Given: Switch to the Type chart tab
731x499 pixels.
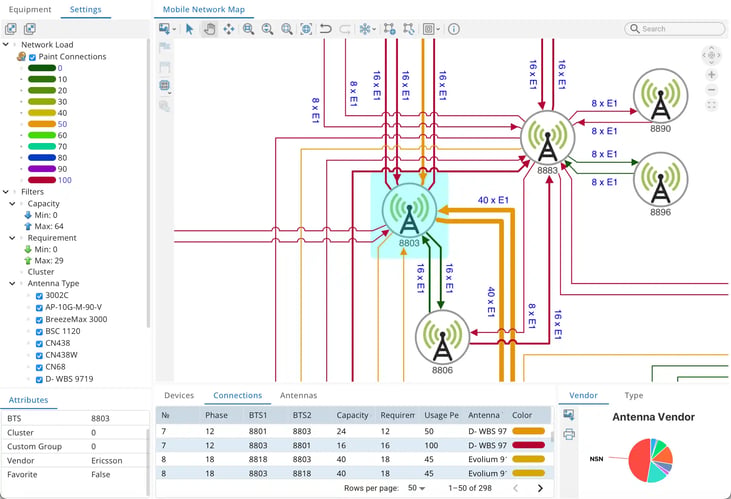Looking at the screenshot, I should [634, 395].
